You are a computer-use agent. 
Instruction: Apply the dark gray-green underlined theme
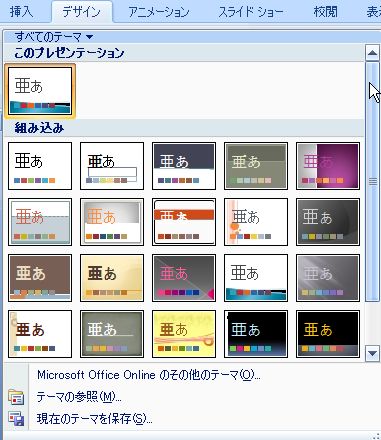[x=112, y=334]
